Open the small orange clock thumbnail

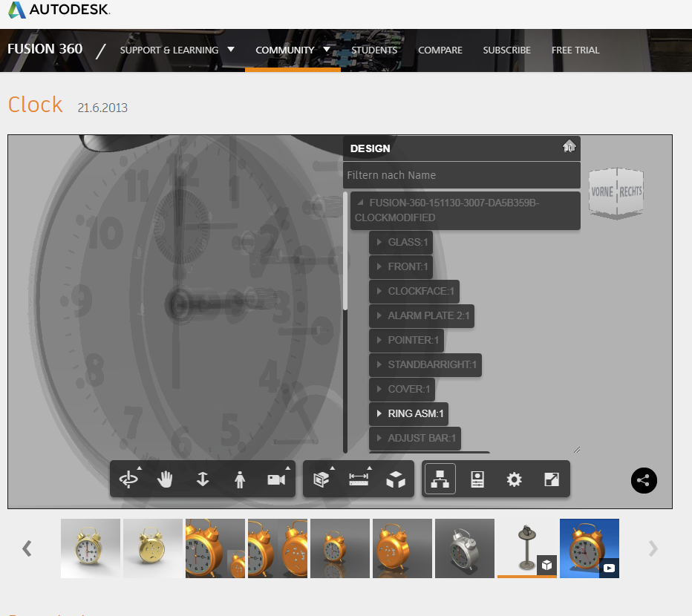point(340,548)
